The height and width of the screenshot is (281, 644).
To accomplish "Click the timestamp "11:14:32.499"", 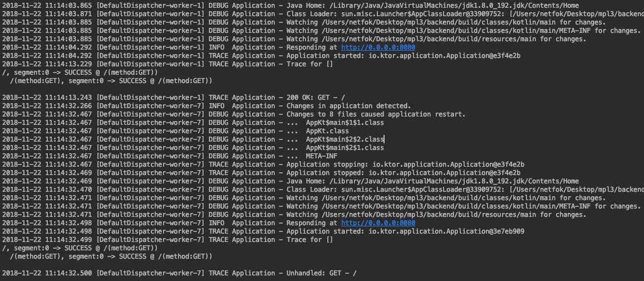I will coord(68,239).
